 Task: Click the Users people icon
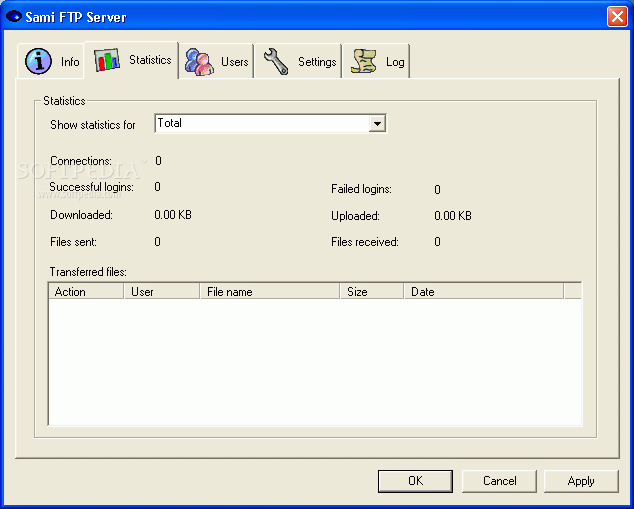pyautogui.click(x=199, y=61)
